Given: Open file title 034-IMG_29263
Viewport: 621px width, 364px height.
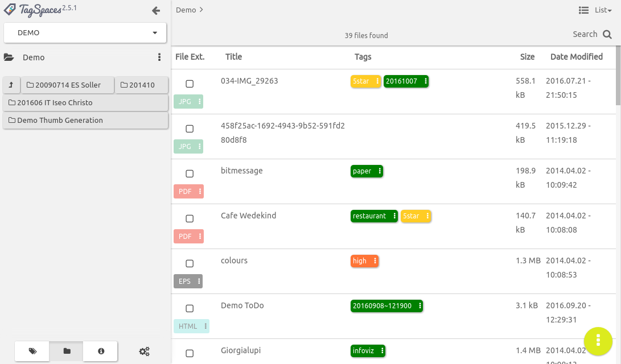Looking at the screenshot, I should click(249, 81).
